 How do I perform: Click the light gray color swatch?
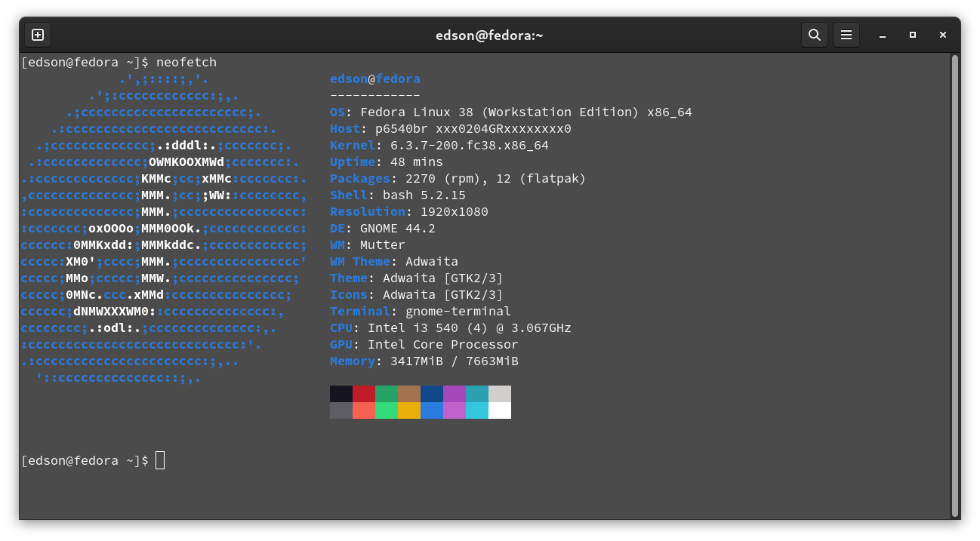pos(500,394)
